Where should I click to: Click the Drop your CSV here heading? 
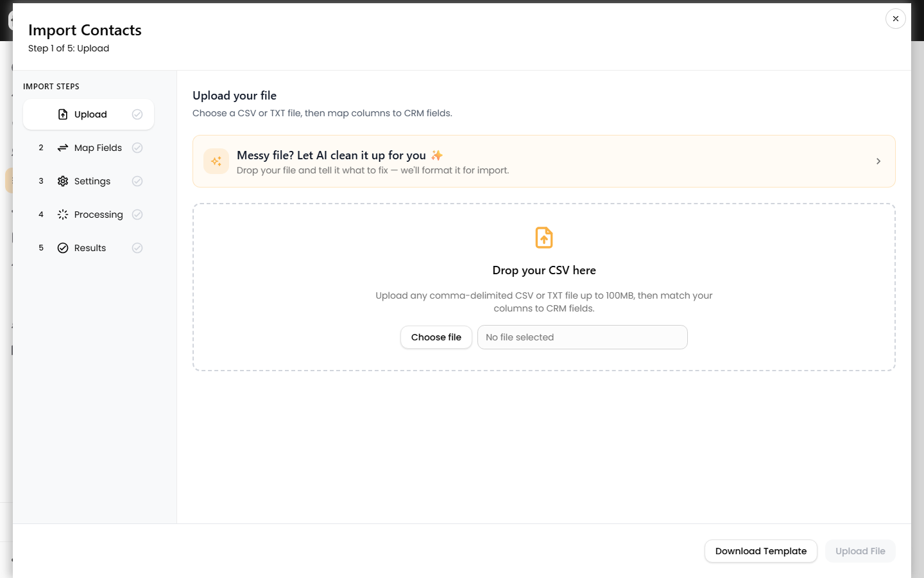(544, 270)
